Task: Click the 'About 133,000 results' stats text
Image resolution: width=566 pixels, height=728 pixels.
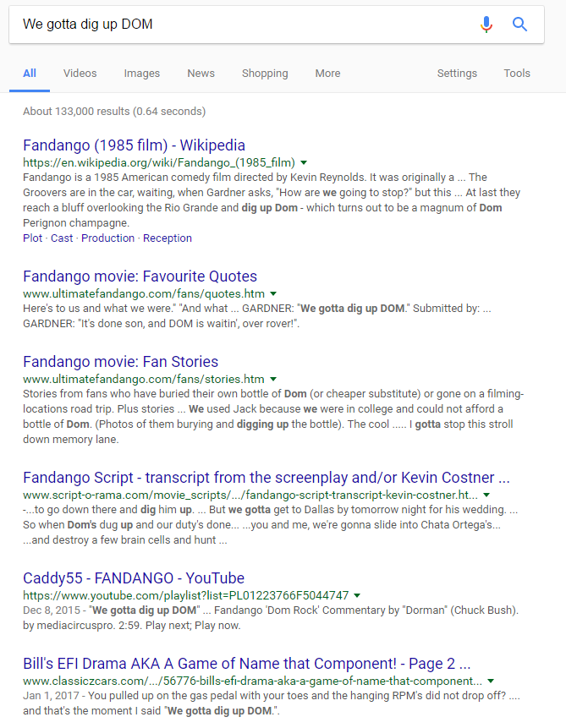Action: pyautogui.click(x=114, y=112)
